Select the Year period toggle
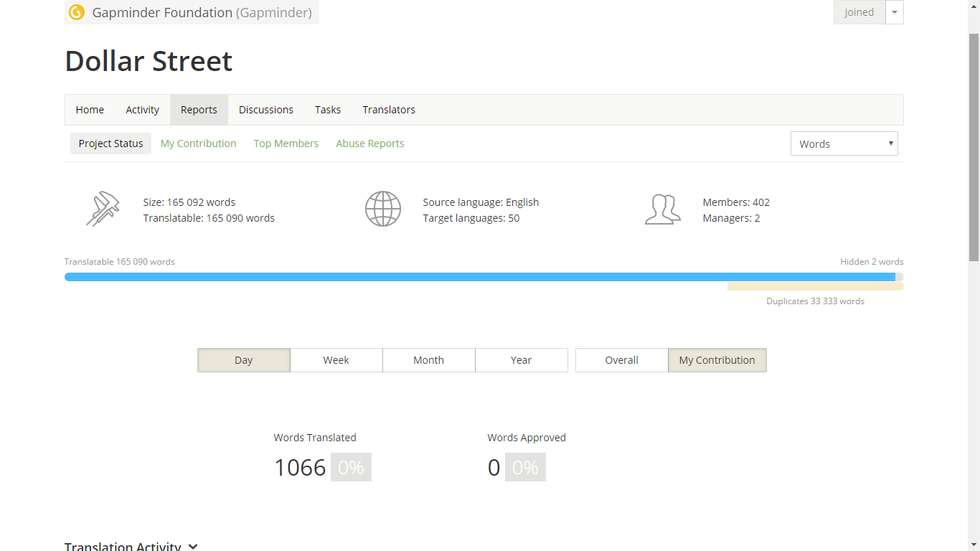The height and width of the screenshot is (551, 980). point(522,360)
